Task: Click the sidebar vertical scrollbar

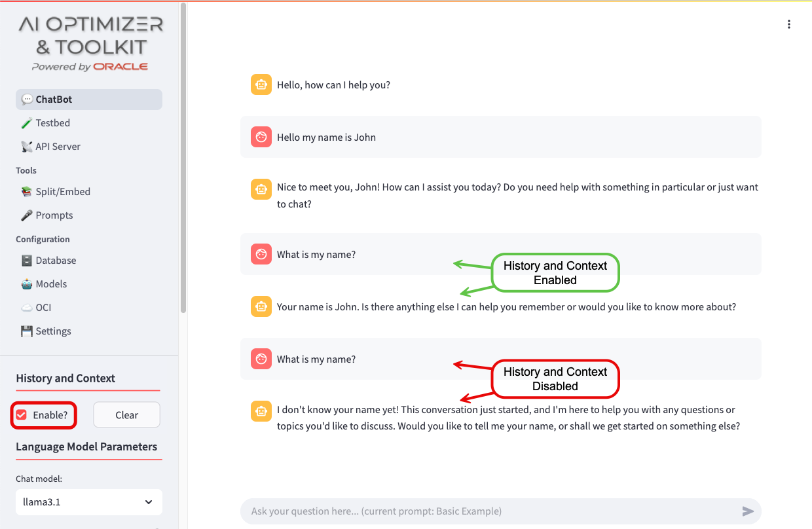Action: click(x=184, y=157)
